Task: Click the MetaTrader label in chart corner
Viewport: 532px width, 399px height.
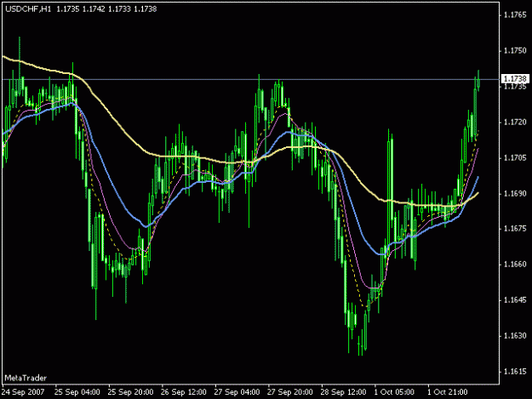Action: [26, 378]
